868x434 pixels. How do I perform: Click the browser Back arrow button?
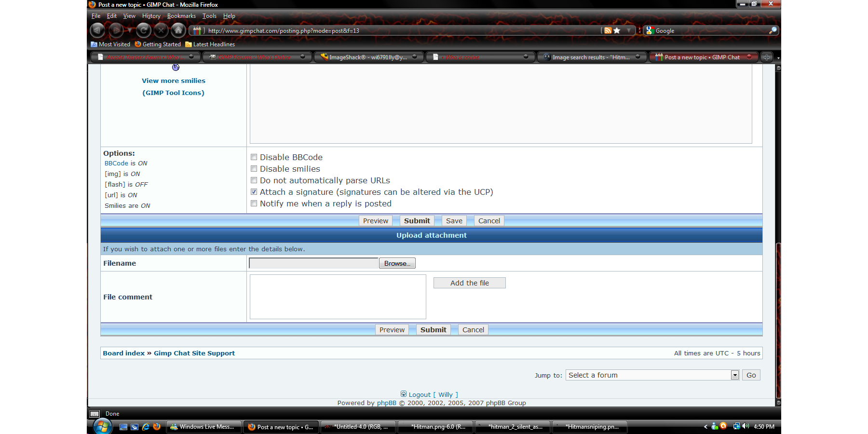(x=97, y=30)
